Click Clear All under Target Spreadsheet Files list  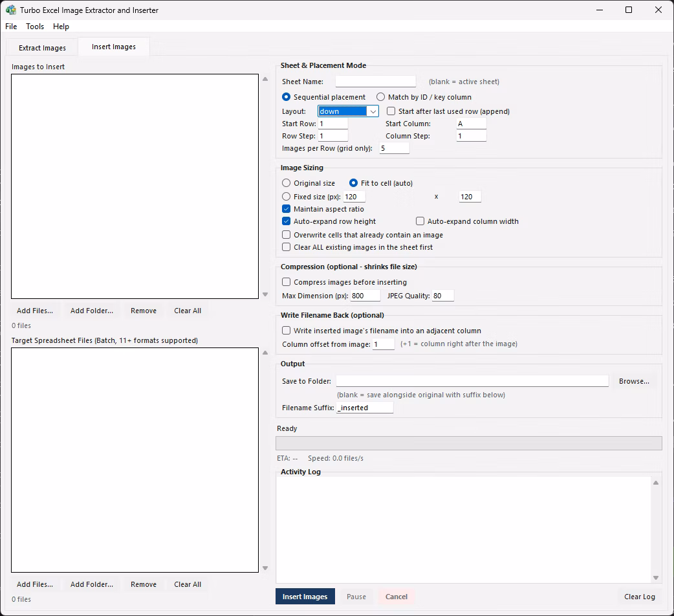(x=188, y=585)
